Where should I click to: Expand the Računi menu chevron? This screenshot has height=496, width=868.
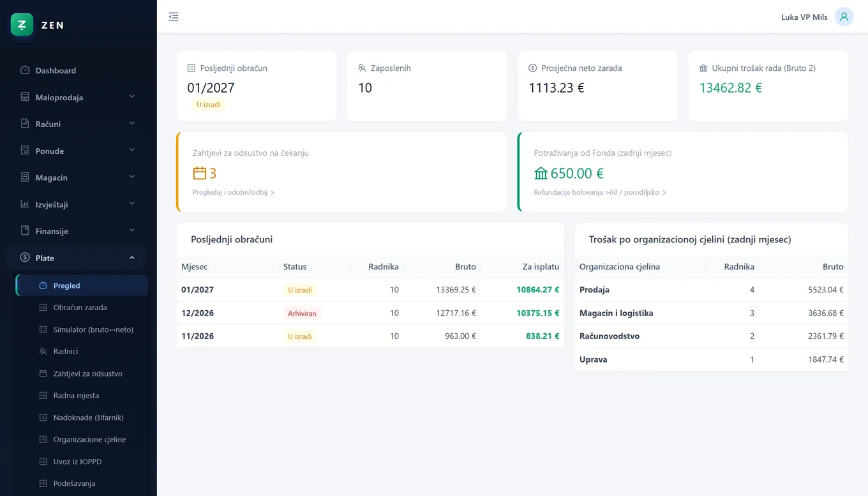132,123
